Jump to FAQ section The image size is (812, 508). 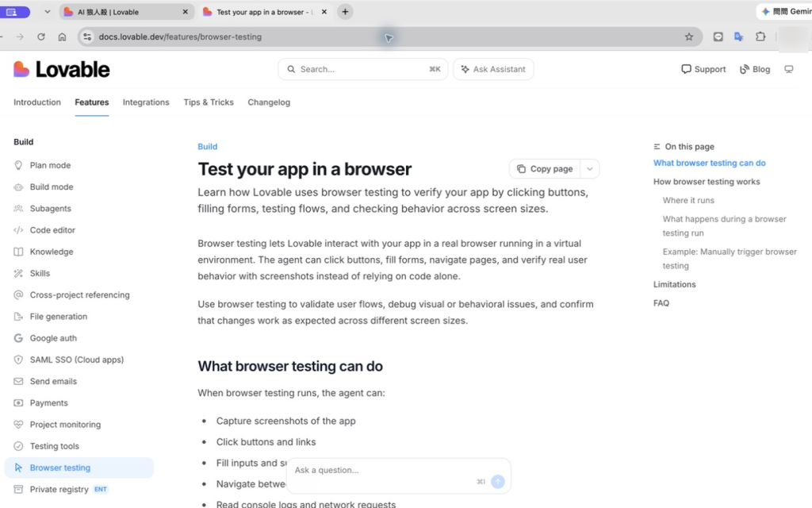click(x=661, y=303)
